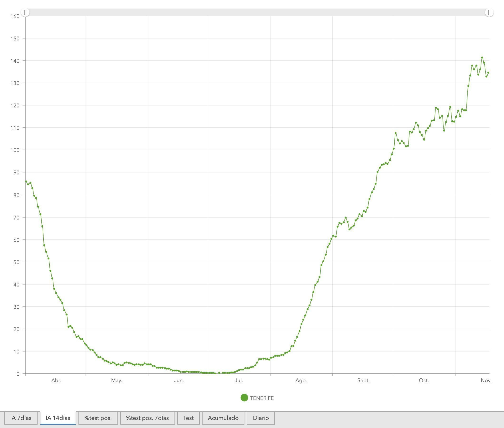The height and width of the screenshot is (428, 504).
Task: Click the Sept. x-axis label
Action: click(x=363, y=380)
